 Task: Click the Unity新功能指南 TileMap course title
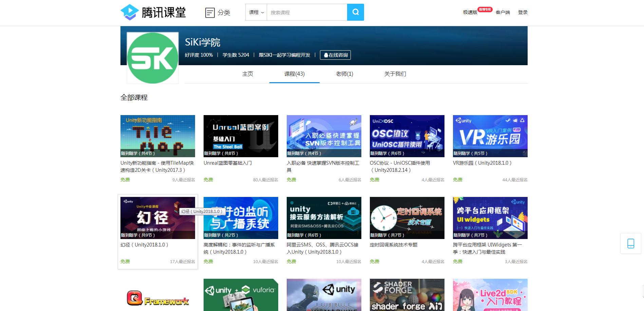coord(157,166)
